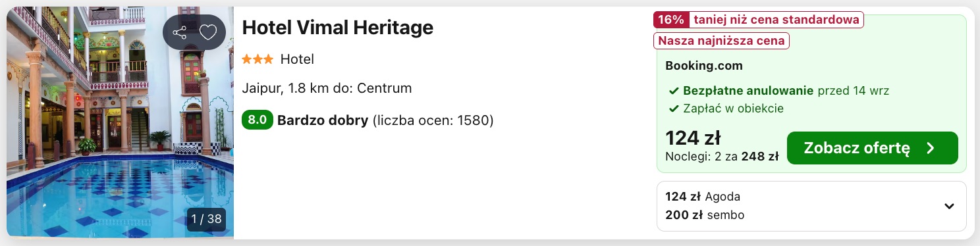Click the green 8.0 rating badge
The height and width of the screenshot is (246, 980).
257,120
